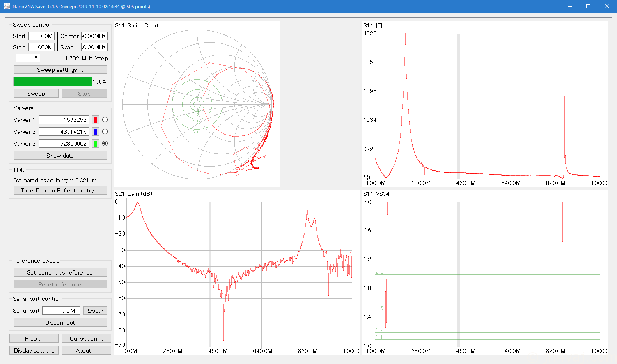Click the "S21 Gain (dB)" chart title
617x364 pixels.
point(133,194)
